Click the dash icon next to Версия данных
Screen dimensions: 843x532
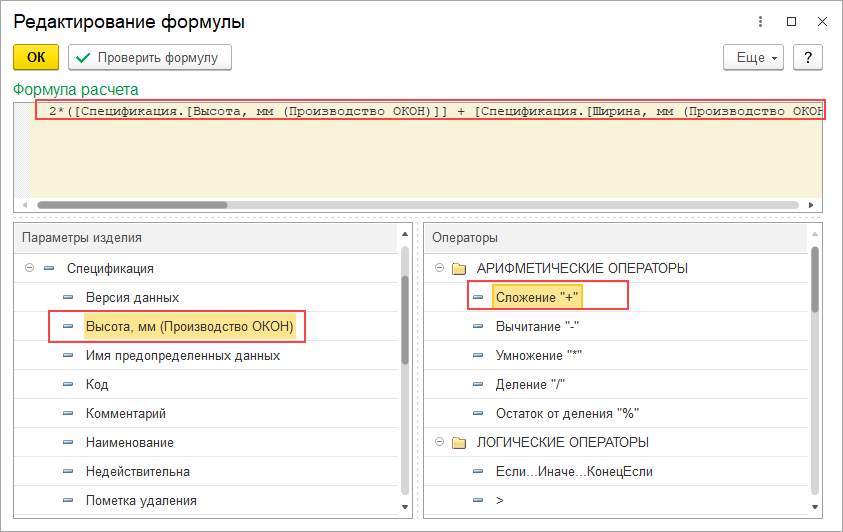pos(68,298)
